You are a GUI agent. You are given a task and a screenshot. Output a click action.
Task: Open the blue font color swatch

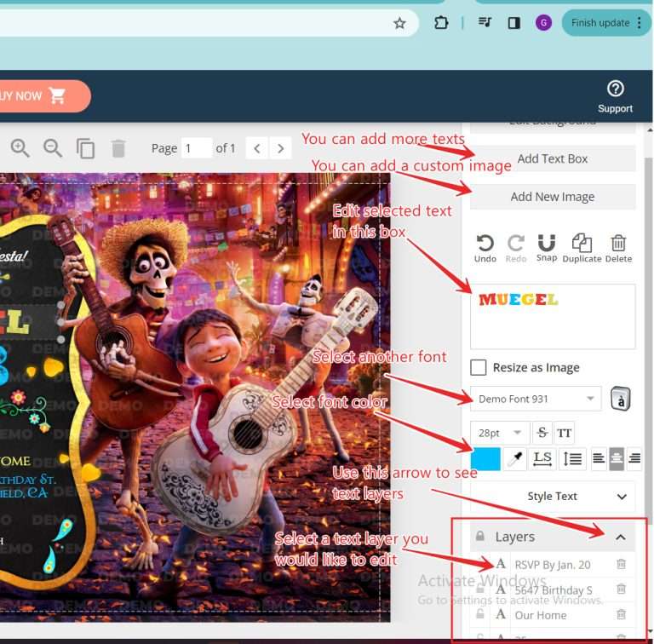485,459
